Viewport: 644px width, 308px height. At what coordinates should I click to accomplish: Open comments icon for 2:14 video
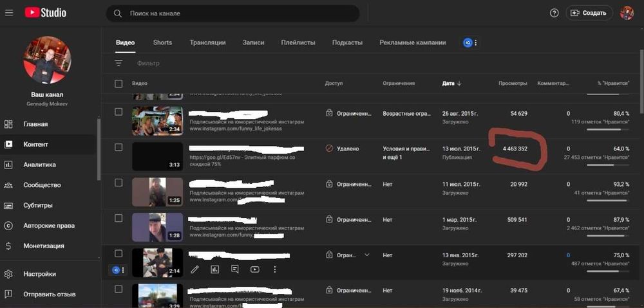[x=235, y=269]
